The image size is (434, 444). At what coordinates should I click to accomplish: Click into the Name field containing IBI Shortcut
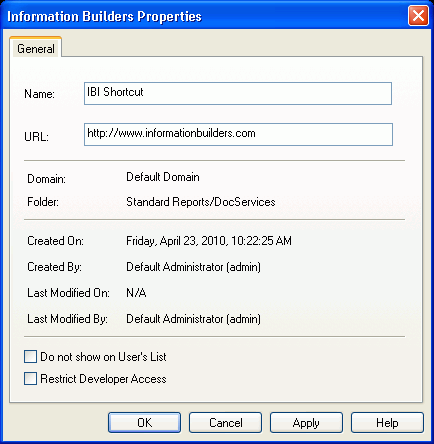tap(238, 93)
